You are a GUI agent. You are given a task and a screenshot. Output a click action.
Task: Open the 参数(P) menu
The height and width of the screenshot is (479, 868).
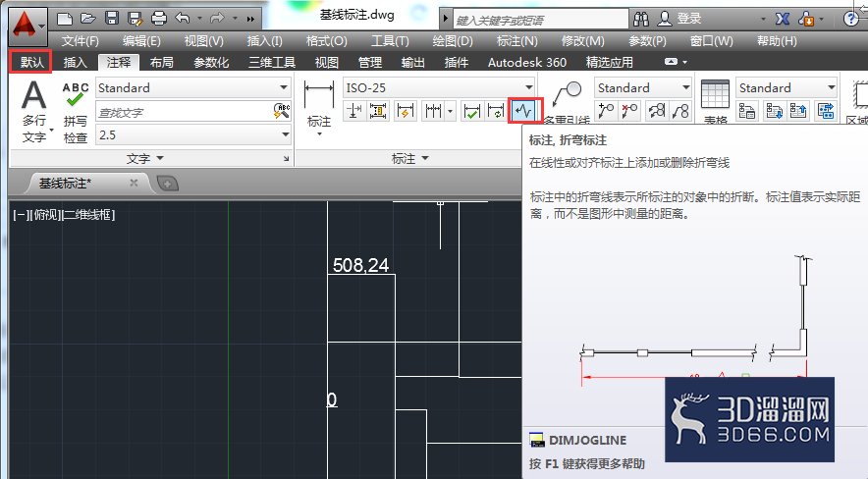(647, 41)
